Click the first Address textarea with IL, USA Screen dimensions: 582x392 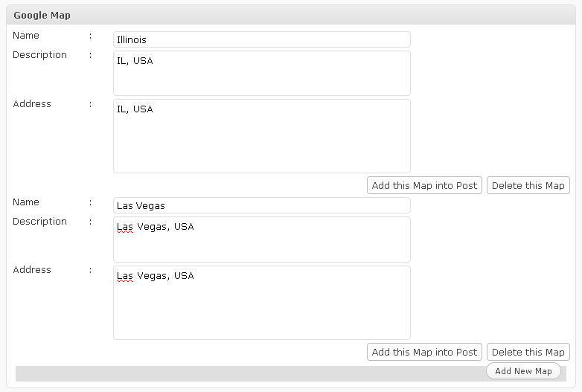tap(262, 136)
